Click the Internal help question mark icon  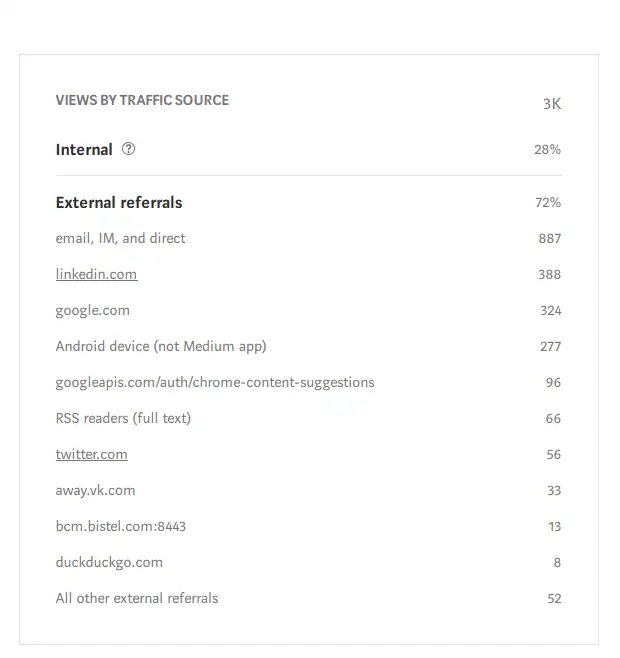[128, 149]
